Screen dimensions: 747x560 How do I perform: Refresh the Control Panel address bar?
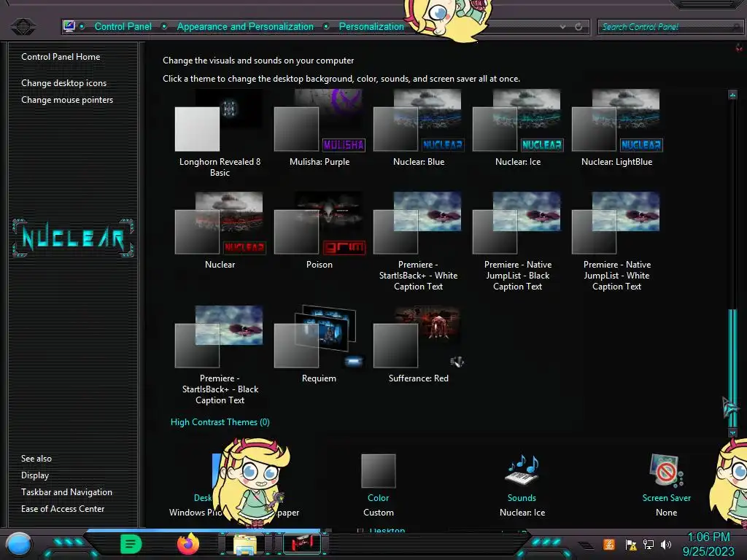578,27
